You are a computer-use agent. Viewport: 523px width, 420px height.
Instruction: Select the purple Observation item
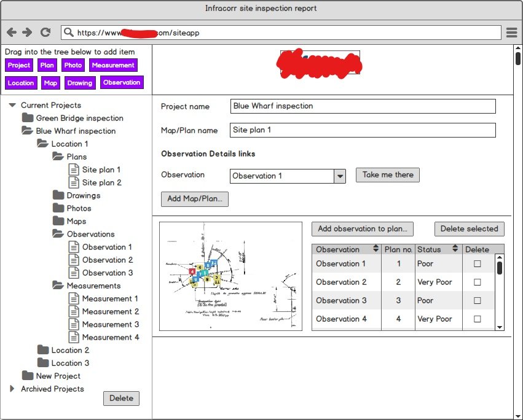(x=122, y=82)
